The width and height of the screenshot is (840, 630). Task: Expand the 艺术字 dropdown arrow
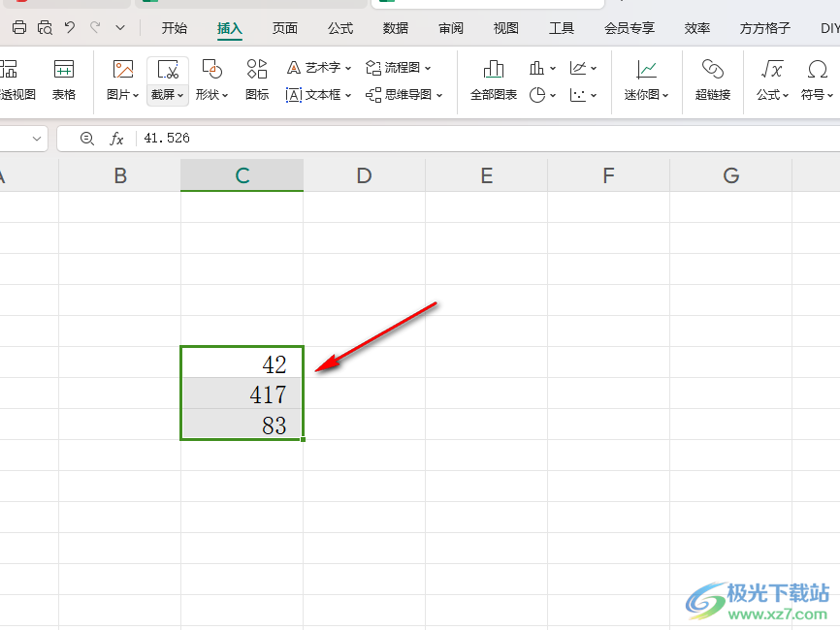pyautogui.click(x=348, y=68)
